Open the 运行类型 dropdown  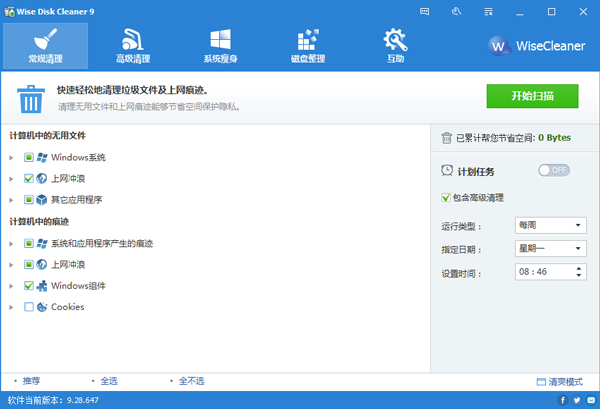[x=551, y=225]
